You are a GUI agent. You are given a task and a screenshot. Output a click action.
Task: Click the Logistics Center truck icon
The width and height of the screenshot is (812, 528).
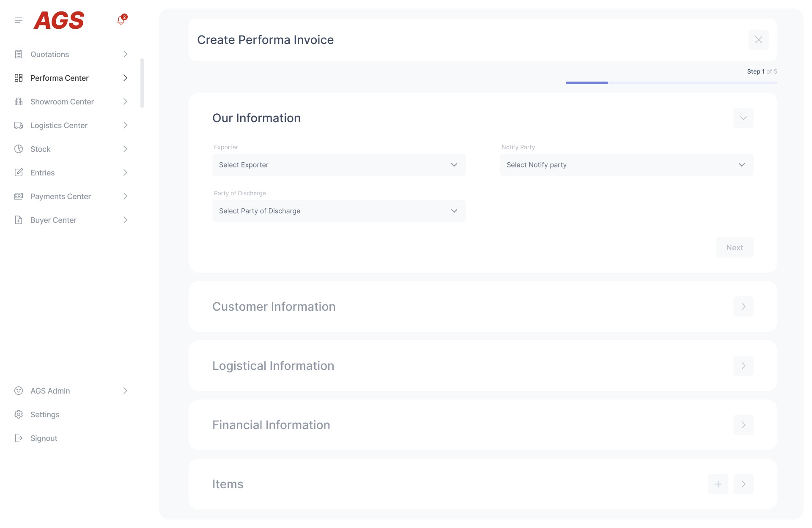19,125
